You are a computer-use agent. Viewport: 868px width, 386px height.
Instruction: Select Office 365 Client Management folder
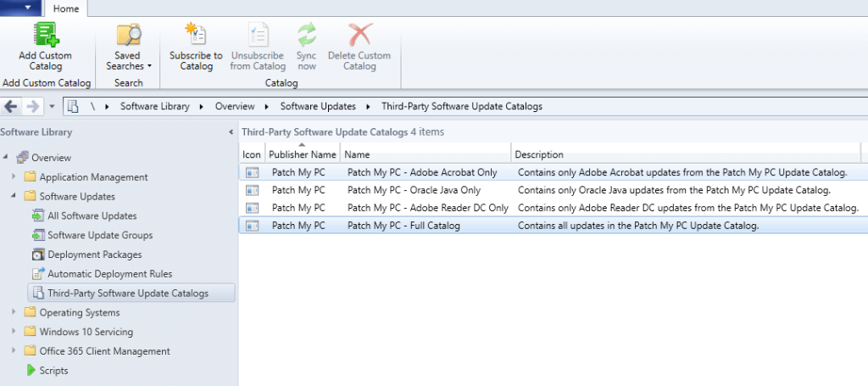pos(104,351)
